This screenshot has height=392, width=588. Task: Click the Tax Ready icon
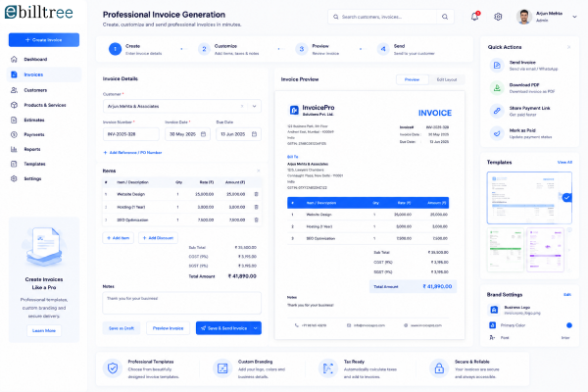click(328, 368)
